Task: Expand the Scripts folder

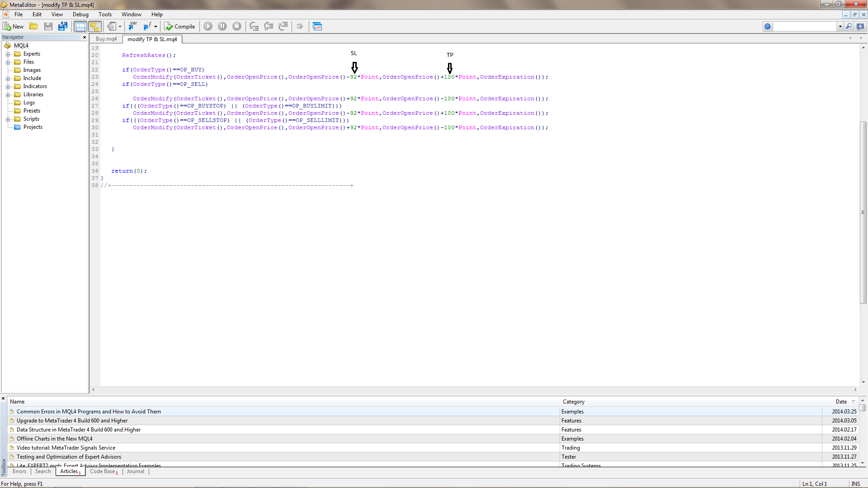Action: click(x=8, y=119)
